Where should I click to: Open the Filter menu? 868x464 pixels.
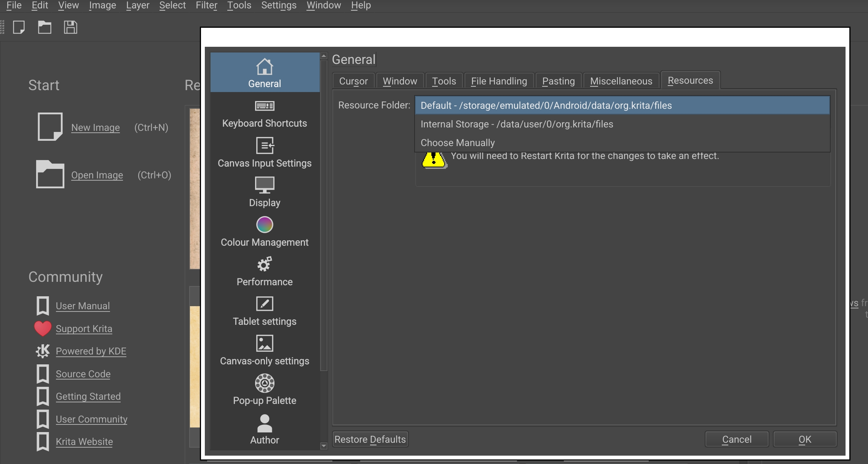coord(206,5)
